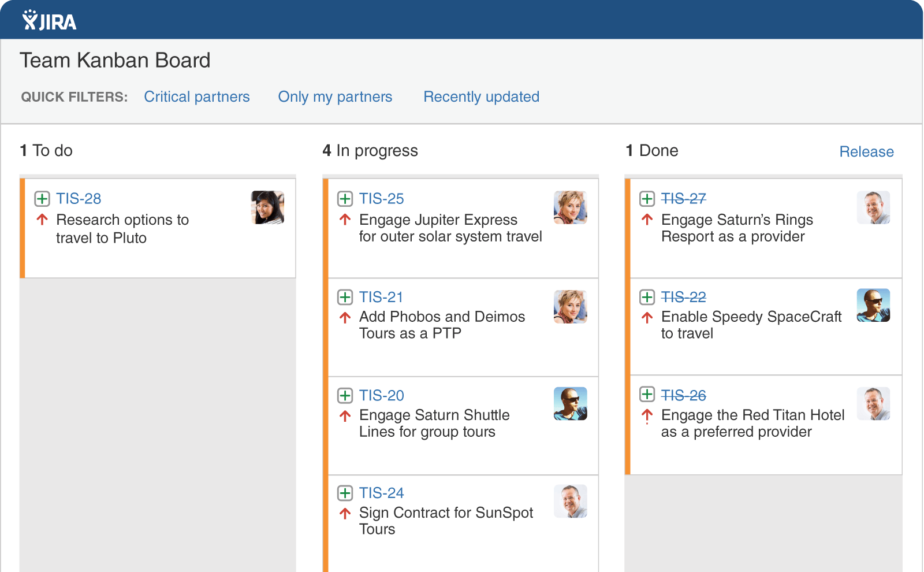Screen dimensions: 924x572
Task: Click the green plus icon on TIS-20
Action: (345, 395)
